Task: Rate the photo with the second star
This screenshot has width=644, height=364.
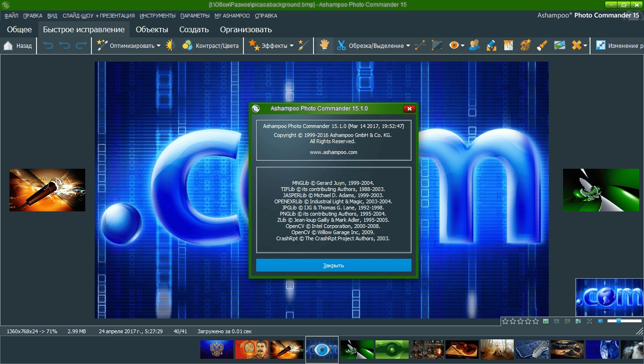Action: click(x=513, y=321)
